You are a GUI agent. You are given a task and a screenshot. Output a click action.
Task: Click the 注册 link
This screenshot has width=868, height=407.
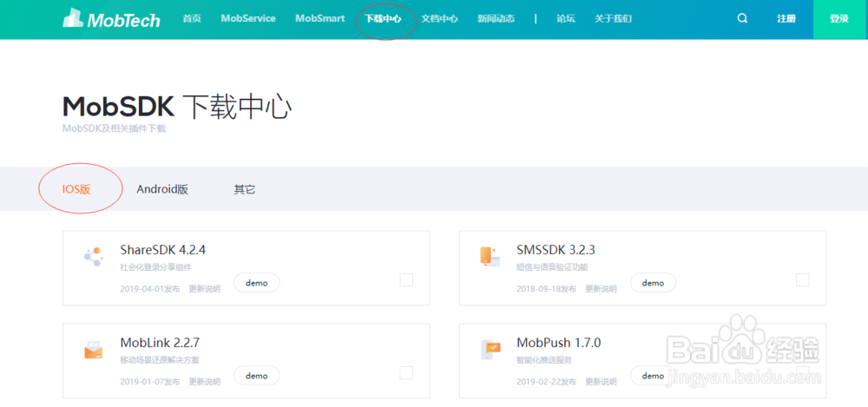(786, 18)
